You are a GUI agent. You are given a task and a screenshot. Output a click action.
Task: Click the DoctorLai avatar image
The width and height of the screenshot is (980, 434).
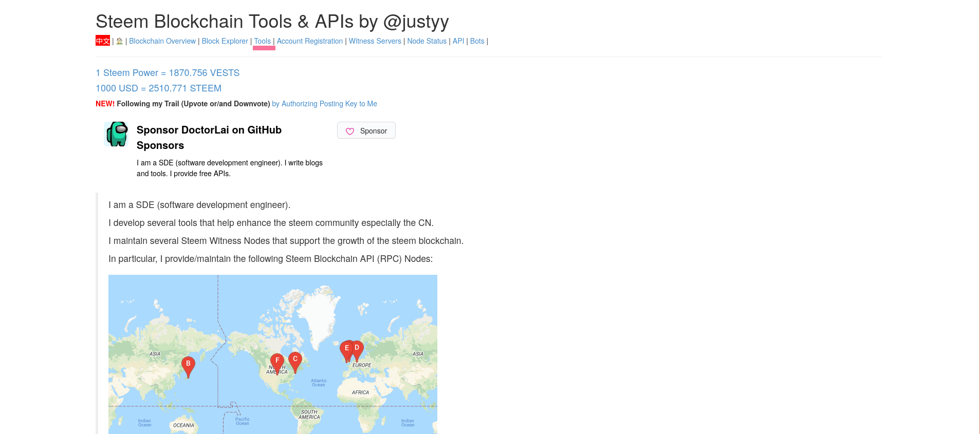pyautogui.click(x=117, y=134)
